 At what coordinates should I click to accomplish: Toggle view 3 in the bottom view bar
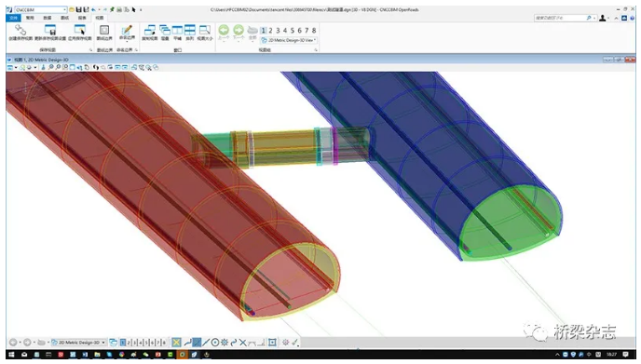coord(134,343)
